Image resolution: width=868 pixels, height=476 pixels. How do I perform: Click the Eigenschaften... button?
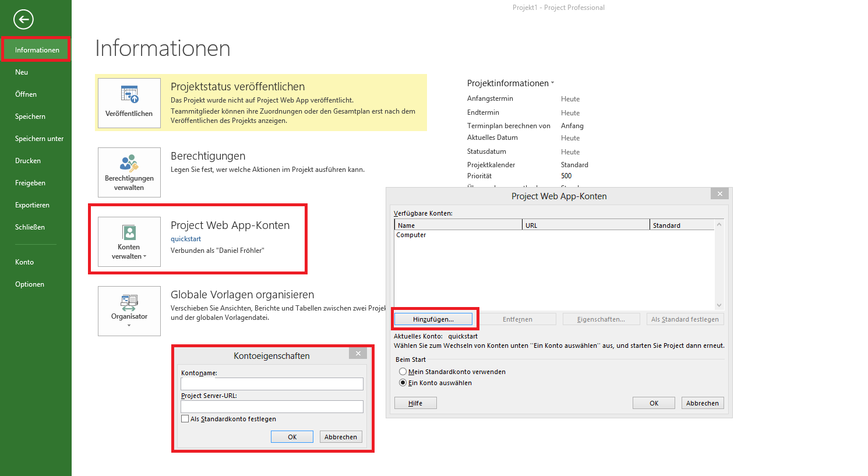coord(601,319)
